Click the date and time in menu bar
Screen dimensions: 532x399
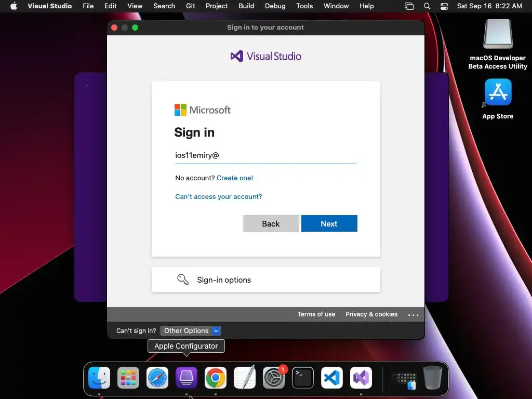[x=489, y=6]
